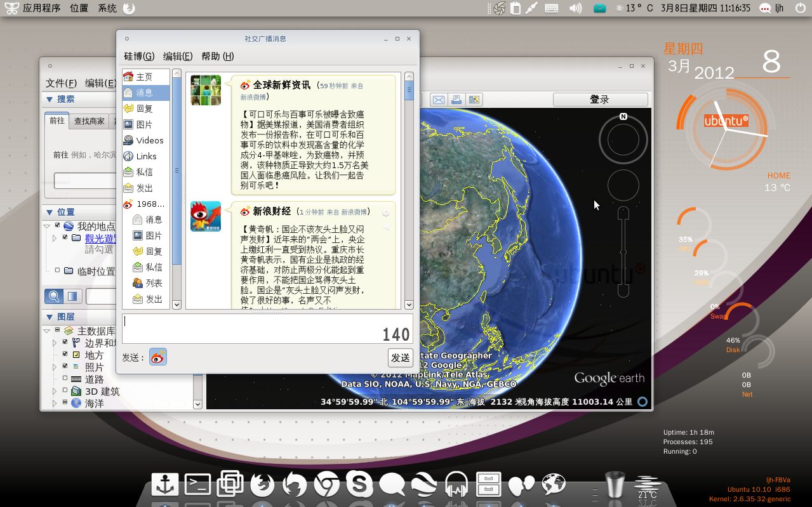Expand the 照片 layer node
The height and width of the screenshot is (507, 812).
coord(55,367)
